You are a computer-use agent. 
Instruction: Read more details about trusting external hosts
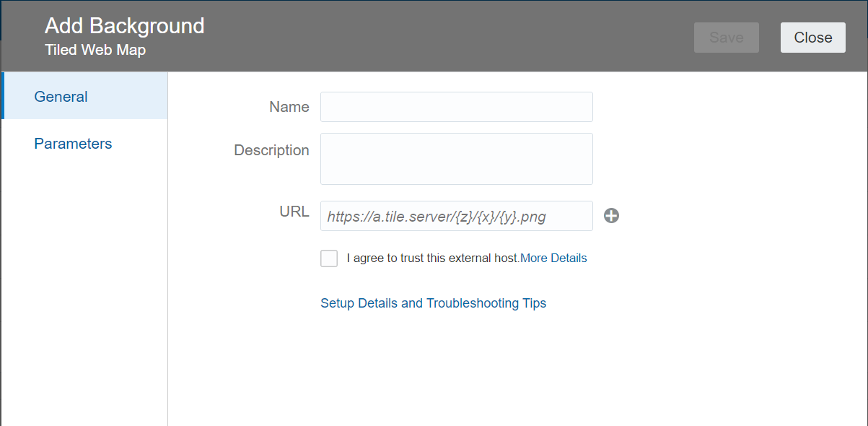(x=553, y=258)
